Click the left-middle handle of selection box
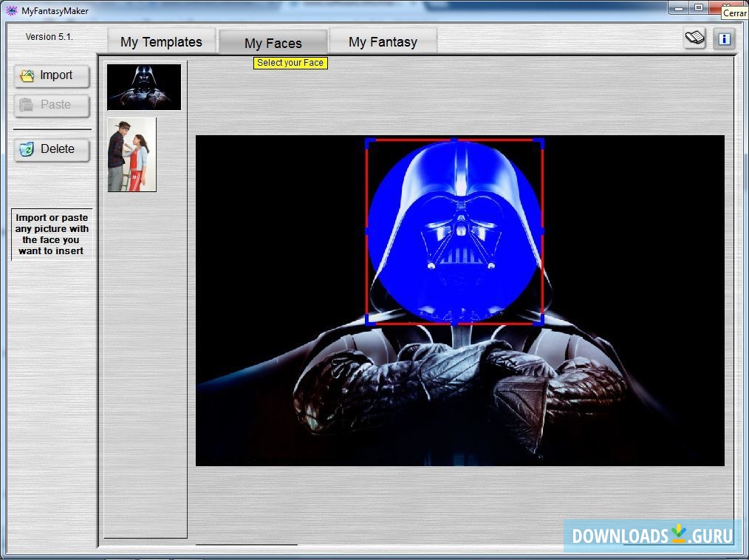749x560 pixels. (367, 231)
